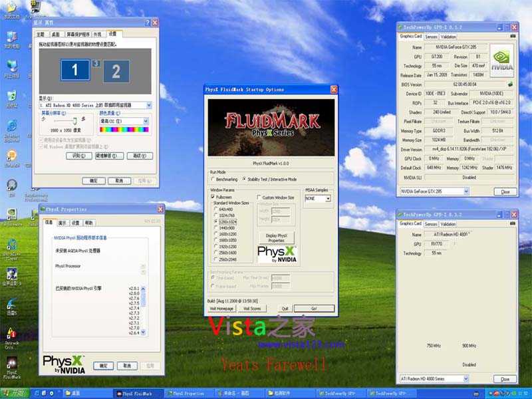Select monitor 1 in display settings
Screen dimensions: 532x399
coord(75,70)
